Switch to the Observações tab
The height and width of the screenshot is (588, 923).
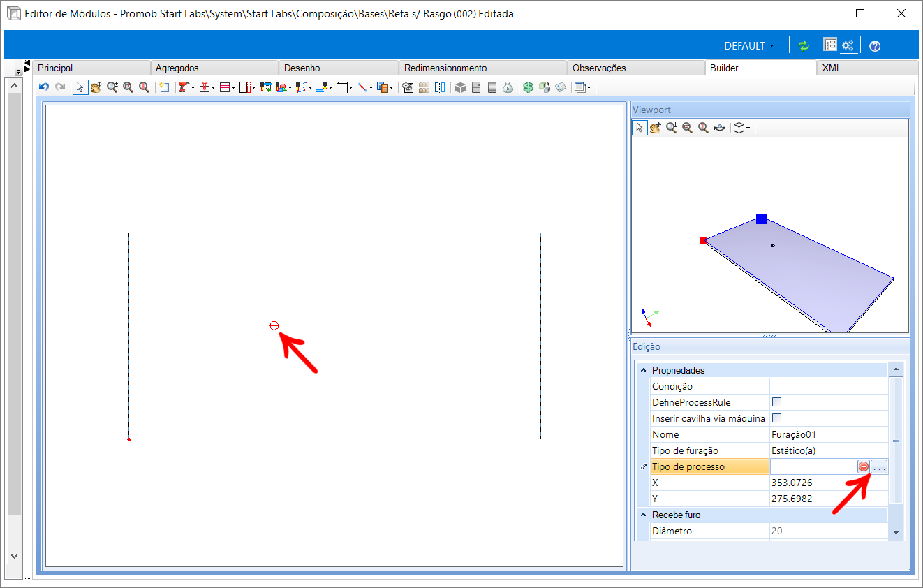pos(636,68)
